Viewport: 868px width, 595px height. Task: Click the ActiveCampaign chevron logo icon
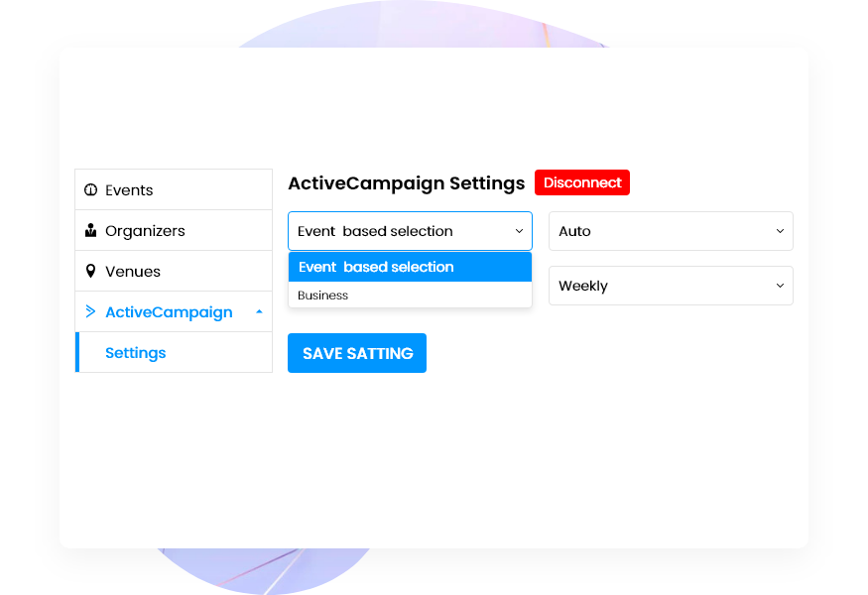(91, 311)
